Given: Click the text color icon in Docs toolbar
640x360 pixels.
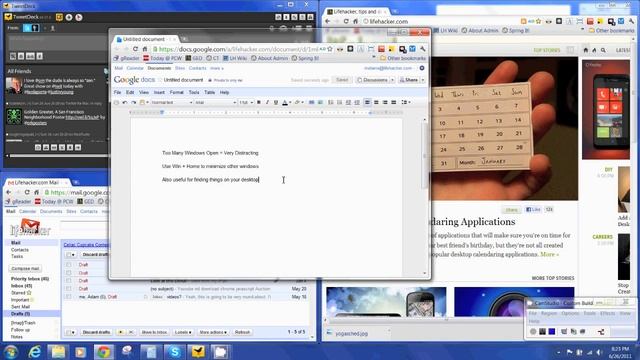Looking at the screenshot, I should [x=285, y=102].
